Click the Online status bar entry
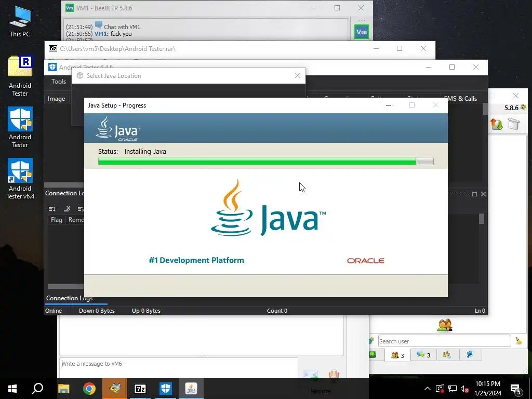The image size is (532, 399). click(54, 311)
